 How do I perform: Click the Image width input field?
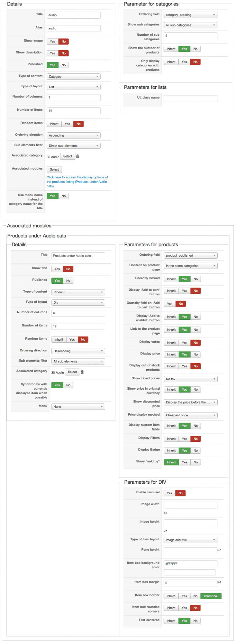point(190,505)
